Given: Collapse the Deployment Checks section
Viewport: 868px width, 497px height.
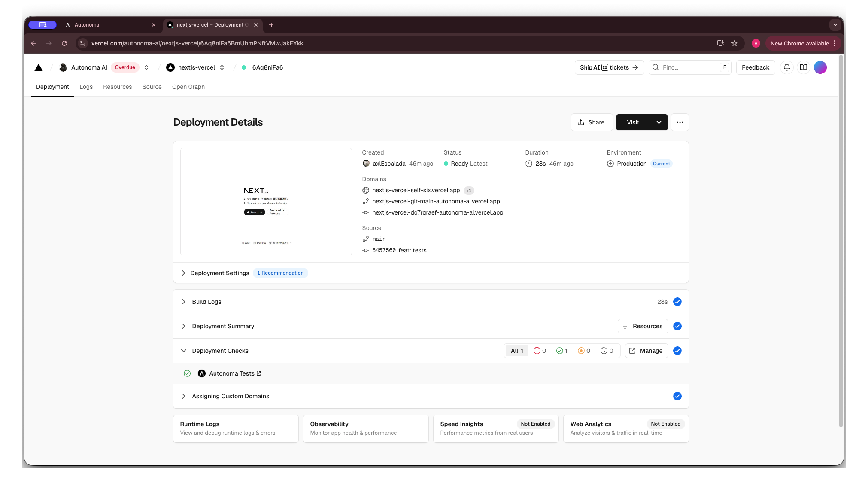Looking at the screenshot, I should 184,351.
